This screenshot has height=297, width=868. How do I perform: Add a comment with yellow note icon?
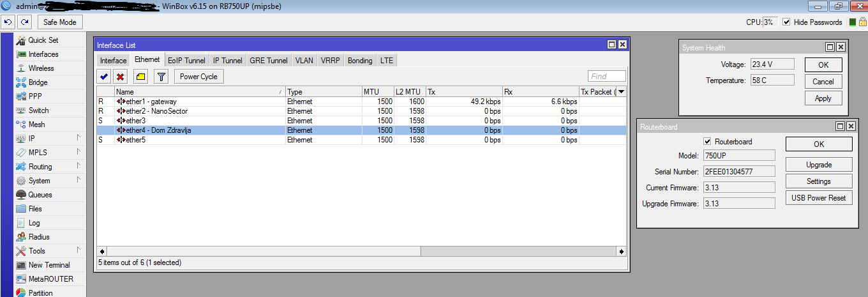[140, 77]
